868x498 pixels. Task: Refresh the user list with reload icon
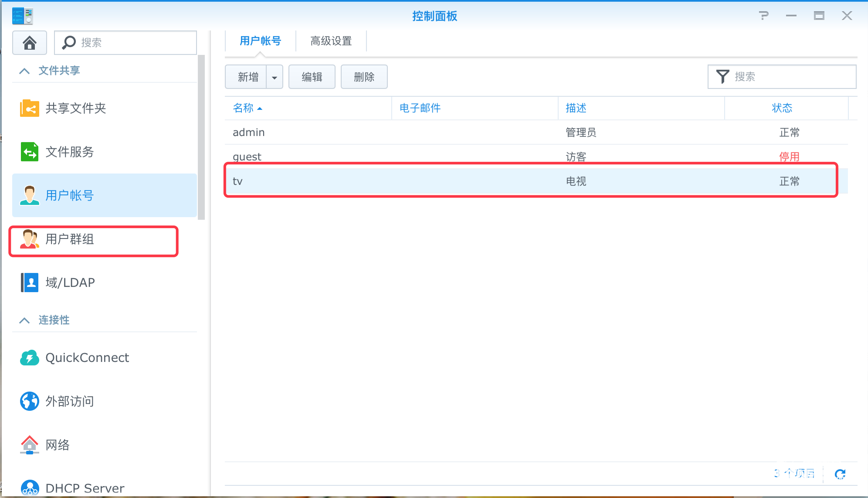coord(840,474)
